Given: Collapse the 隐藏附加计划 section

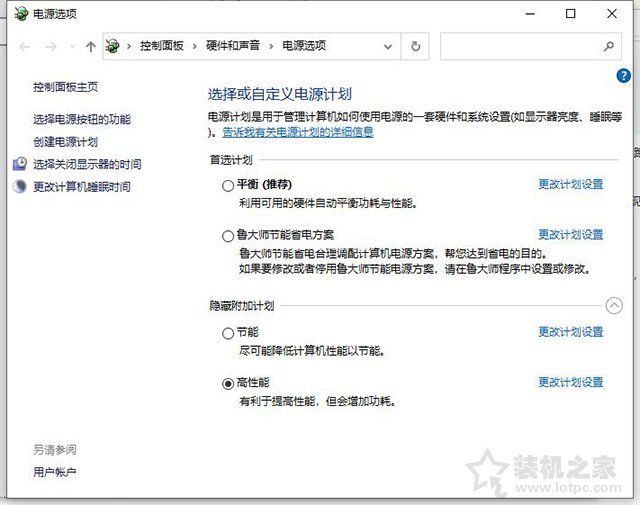Looking at the screenshot, I should tap(614, 305).
